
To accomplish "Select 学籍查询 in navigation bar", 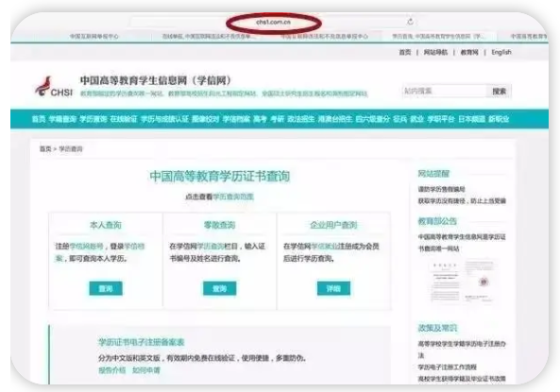I will 62,119.
